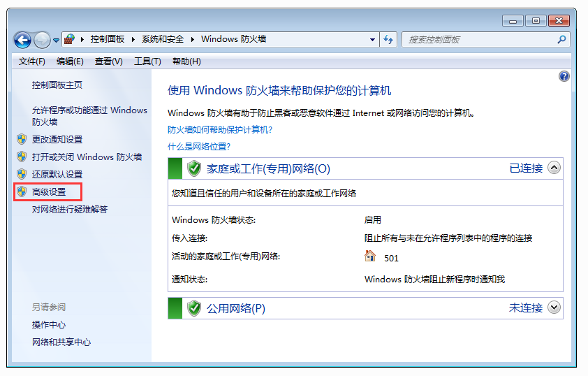Click the firewall icon in address bar
Image resolution: width=588 pixels, height=376 pixels.
click(x=69, y=39)
